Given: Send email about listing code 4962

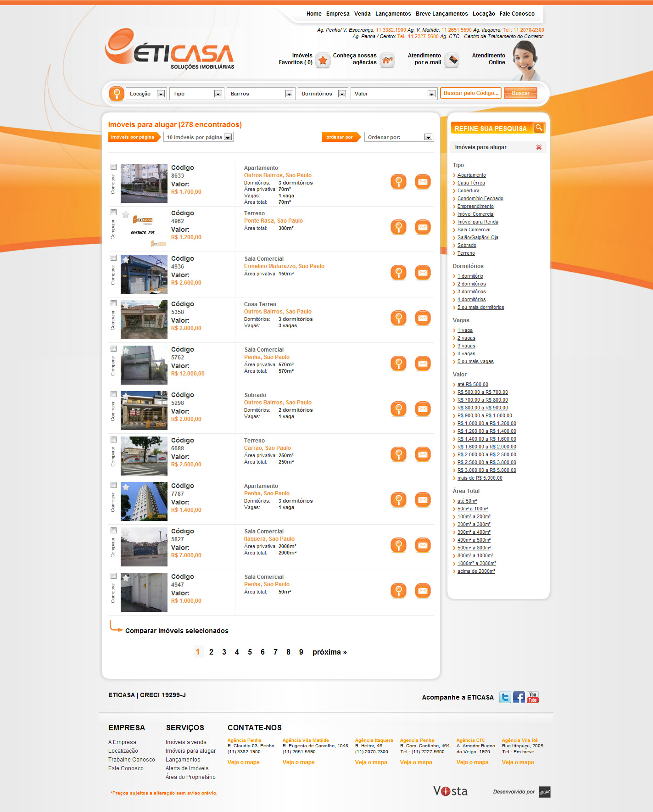Looking at the screenshot, I should click(x=423, y=227).
